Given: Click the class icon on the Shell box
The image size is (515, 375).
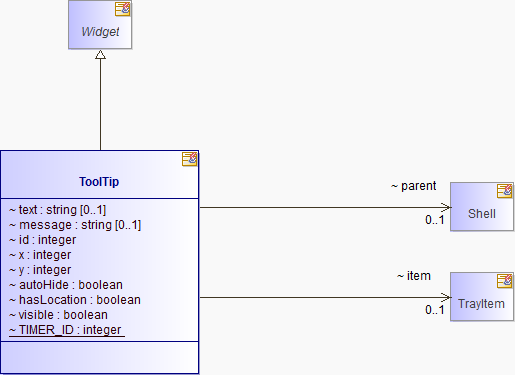Looking at the screenshot, I should (504, 191).
